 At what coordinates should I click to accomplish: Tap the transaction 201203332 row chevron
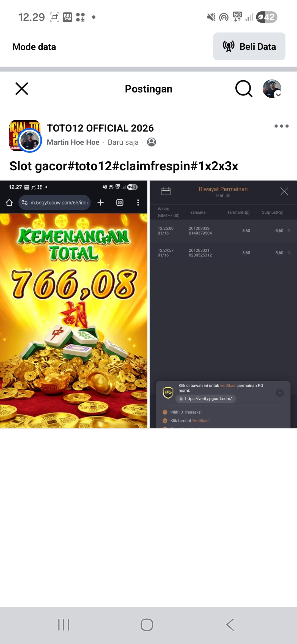289,231
